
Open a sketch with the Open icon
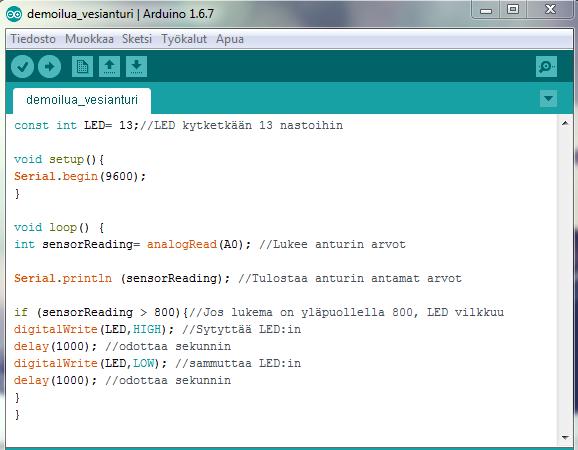point(109,67)
